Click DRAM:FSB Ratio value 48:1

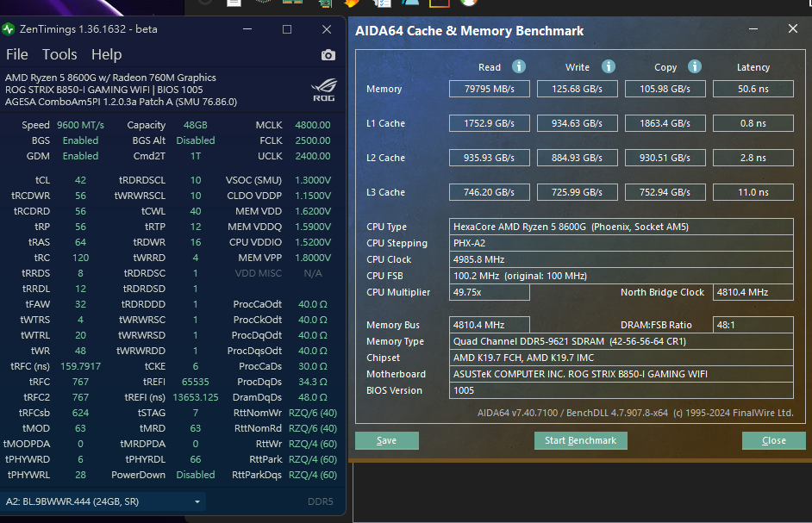(x=753, y=325)
